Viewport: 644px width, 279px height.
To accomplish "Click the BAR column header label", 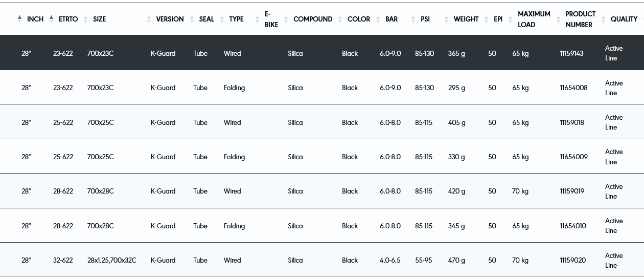I will coord(391,19).
